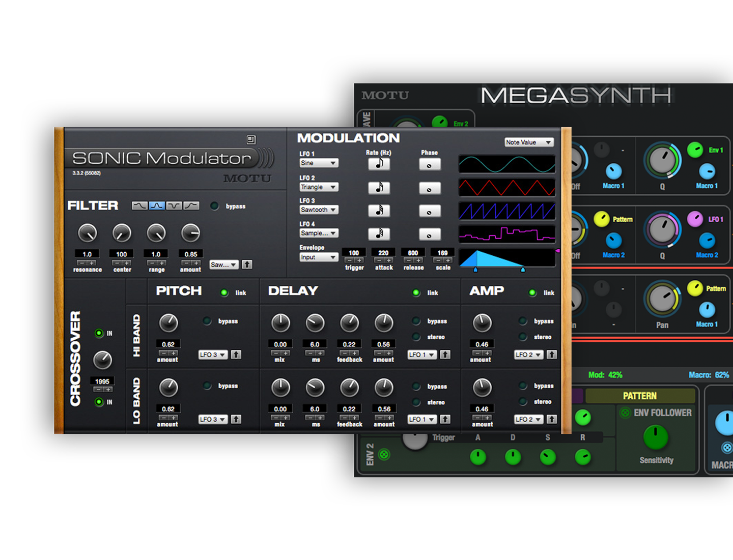The width and height of the screenshot is (733, 560).
Task: Open the LFO 1 waveform dropdown showing Sine
Action: click(x=318, y=163)
